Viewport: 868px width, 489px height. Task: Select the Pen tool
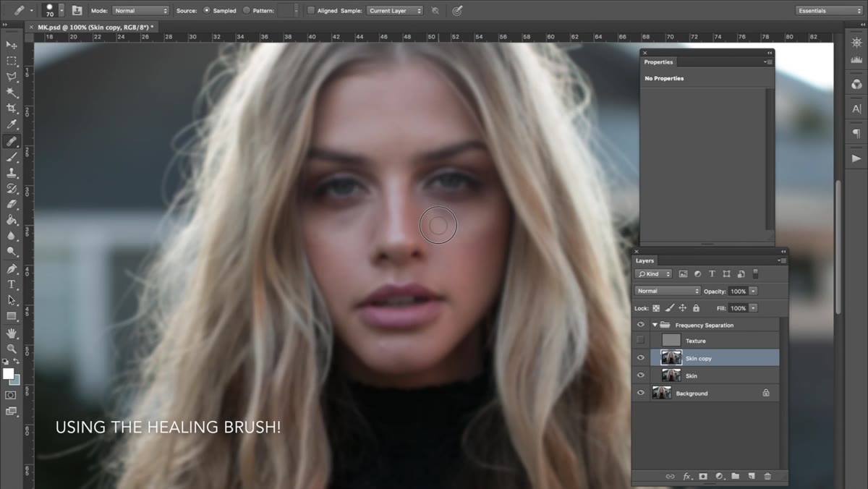click(x=12, y=269)
